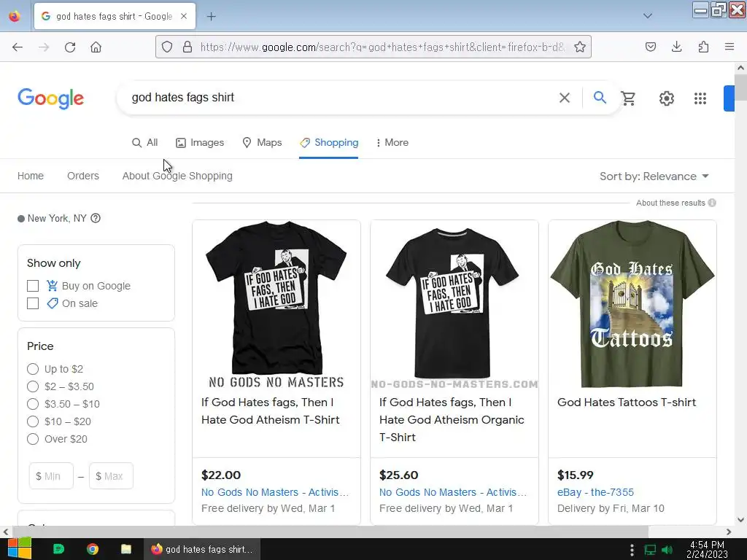Go back to the previous page

pyautogui.click(x=18, y=47)
